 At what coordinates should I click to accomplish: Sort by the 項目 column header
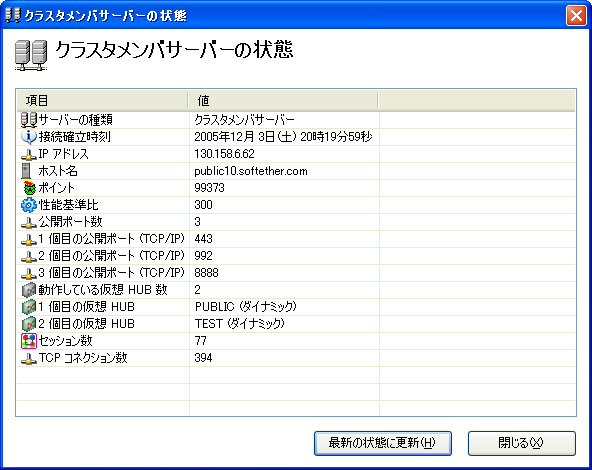tap(102, 100)
